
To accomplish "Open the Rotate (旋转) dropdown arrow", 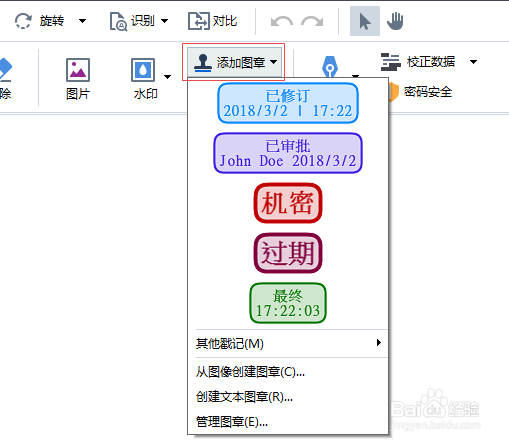I will click(x=82, y=21).
